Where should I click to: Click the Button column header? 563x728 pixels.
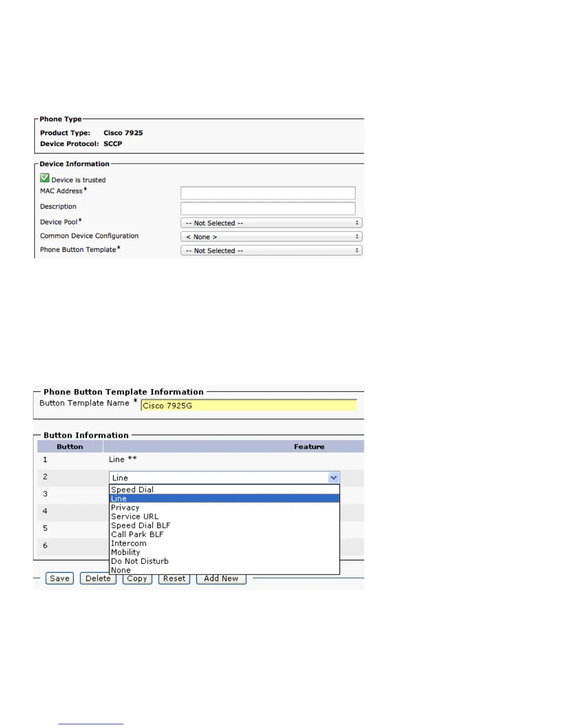[70, 446]
